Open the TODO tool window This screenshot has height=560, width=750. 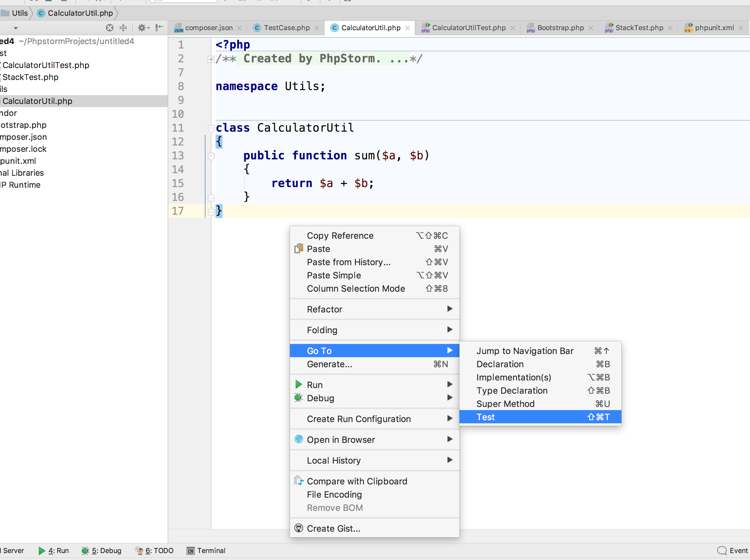point(154,551)
